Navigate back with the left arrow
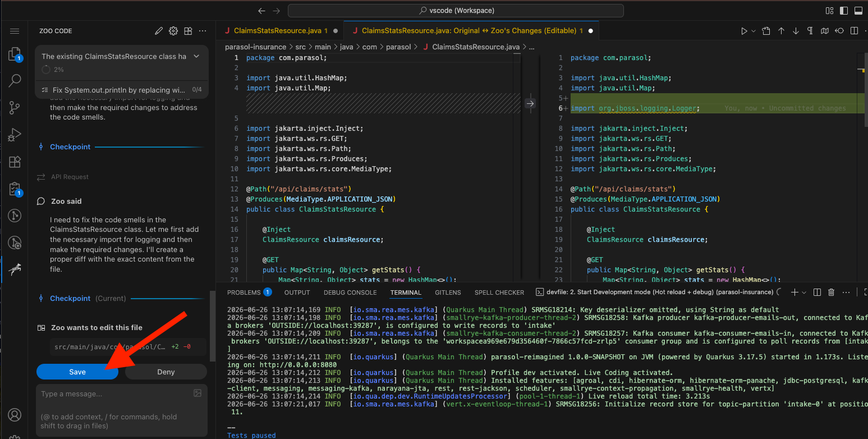Screen dimensions: 868x439 point(261,11)
